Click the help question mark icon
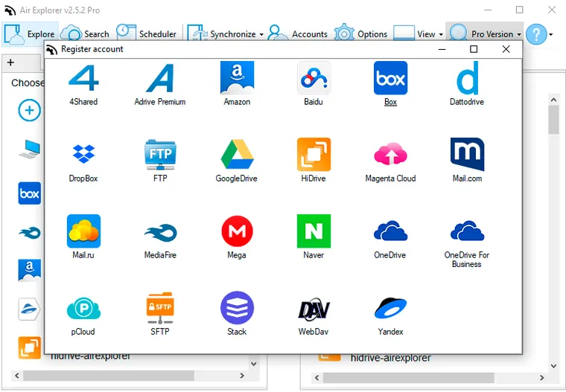The height and width of the screenshot is (392, 566). pyautogui.click(x=536, y=34)
